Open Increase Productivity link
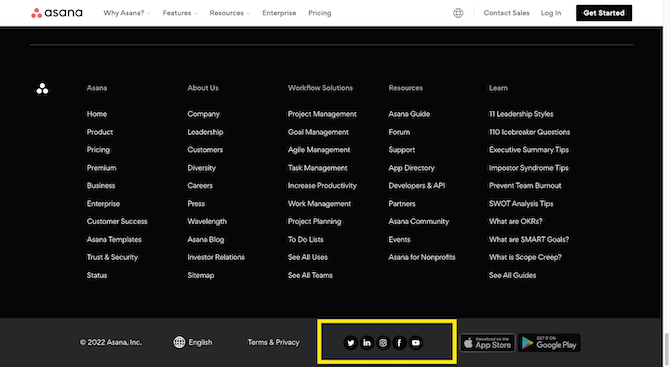Viewport: 670px width, 367px height. [x=322, y=186]
